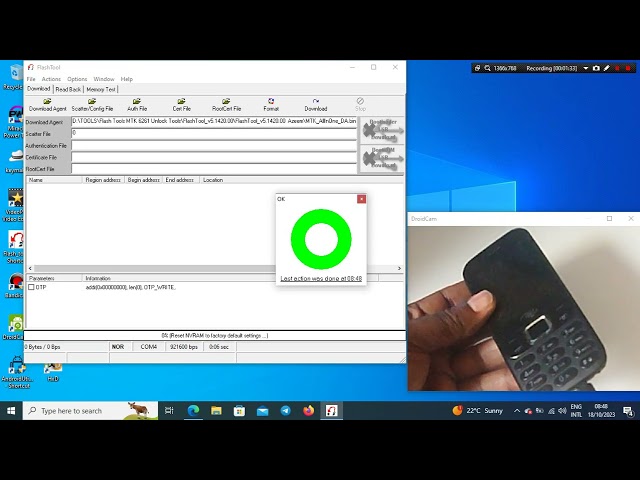Click the Download Agent toolbar icon
This screenshot has height=480, width=640.
click(x=47, y=104)
